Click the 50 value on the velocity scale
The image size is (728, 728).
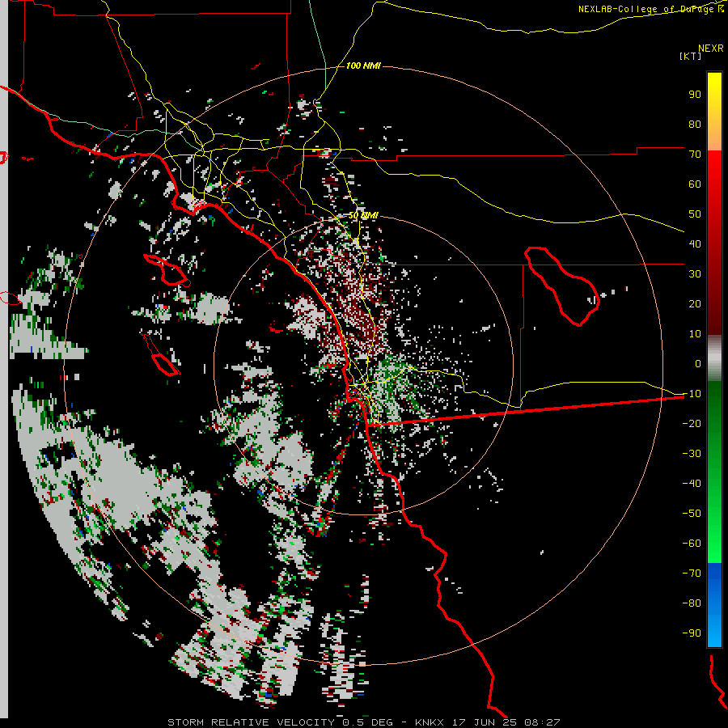[695, 214]
